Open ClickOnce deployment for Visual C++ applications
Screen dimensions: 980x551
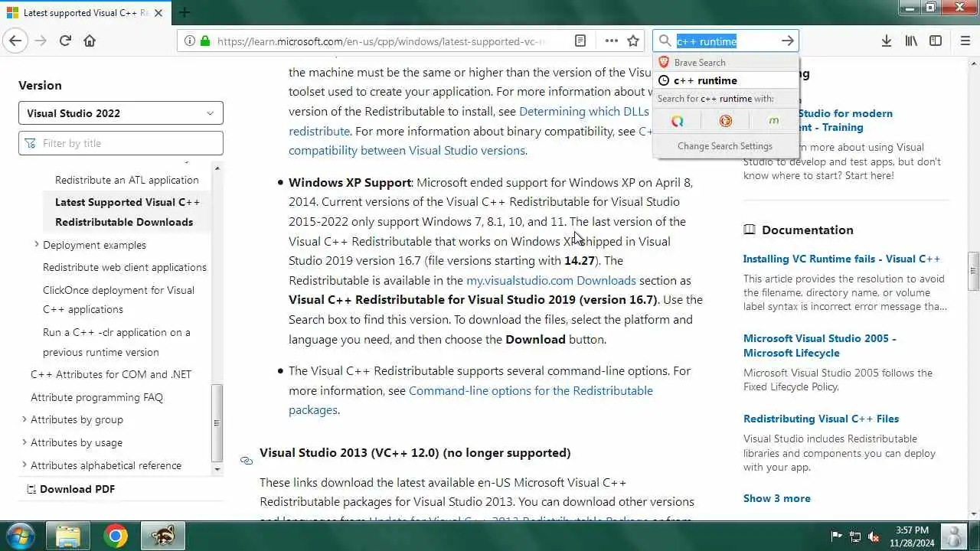pyautogui.click(x=119, y=299)
